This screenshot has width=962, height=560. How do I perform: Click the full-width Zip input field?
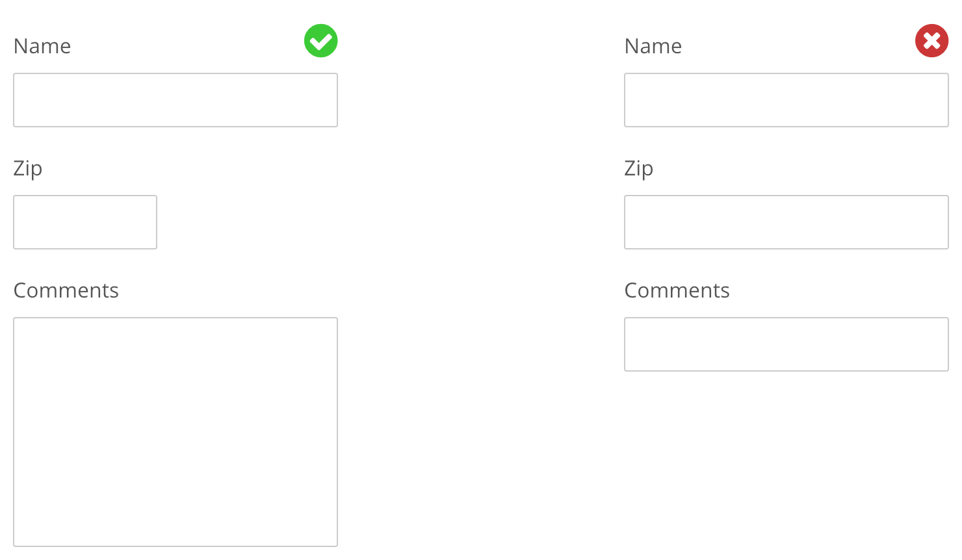click(786, 222)
